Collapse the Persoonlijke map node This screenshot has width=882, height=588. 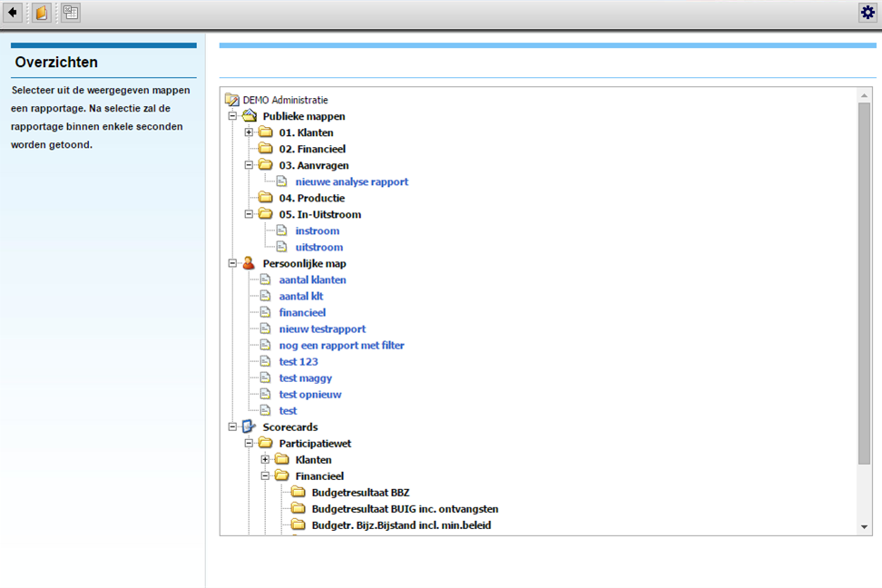pyautogui.click(x=232, y=263)
